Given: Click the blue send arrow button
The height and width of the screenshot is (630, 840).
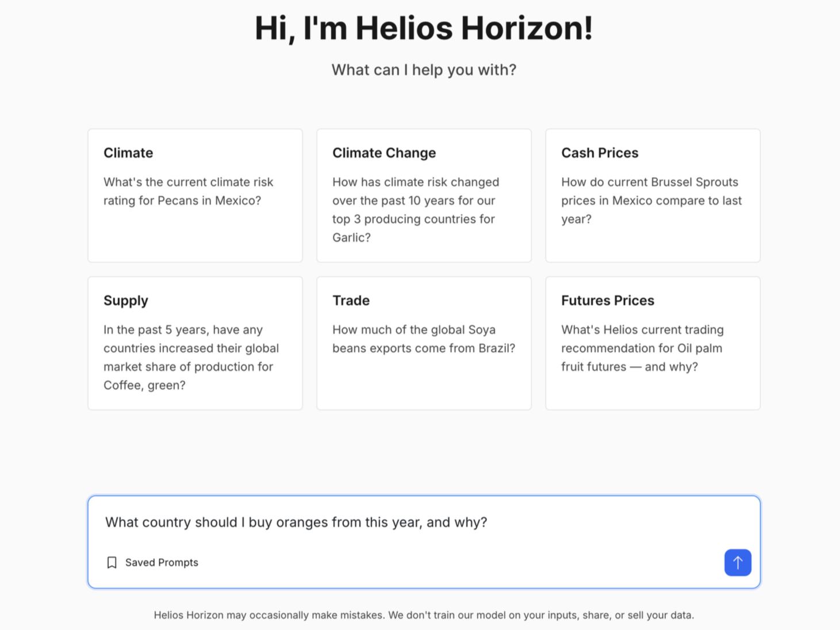Looking at the screenshot, I should coord(738,562).
